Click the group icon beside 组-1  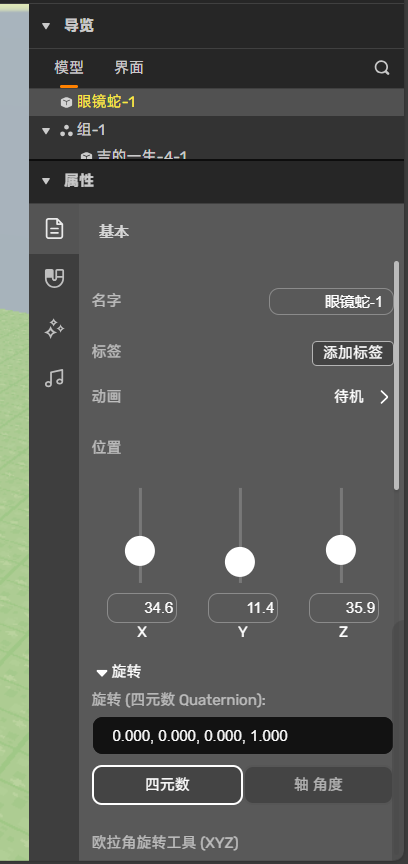click(x=66, y=131)
